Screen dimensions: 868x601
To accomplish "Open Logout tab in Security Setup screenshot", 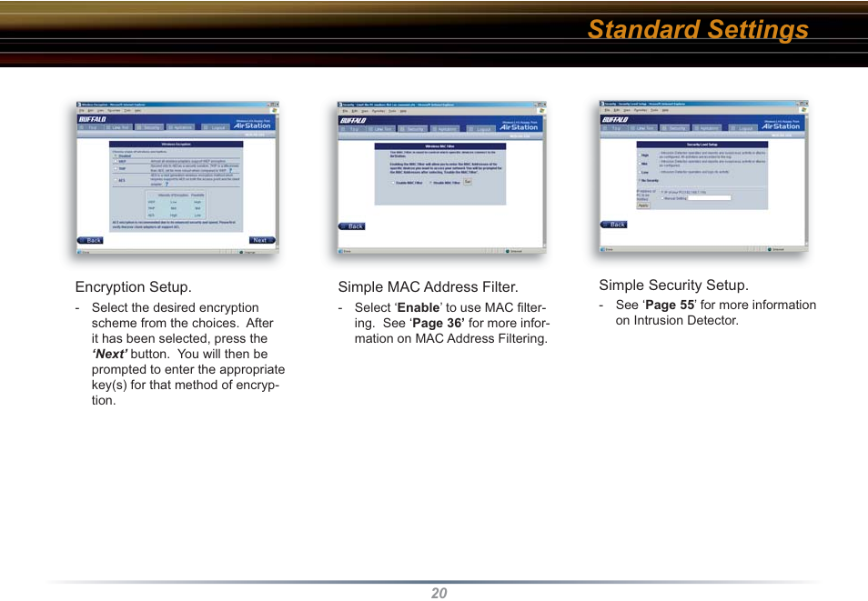I will tap(742, 128).
